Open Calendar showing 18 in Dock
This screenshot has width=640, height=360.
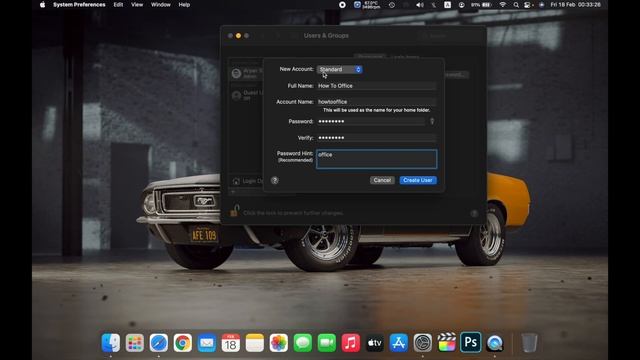pyautogui.click(x=231, y=343)
